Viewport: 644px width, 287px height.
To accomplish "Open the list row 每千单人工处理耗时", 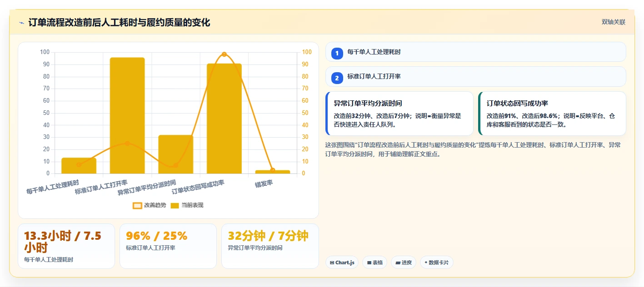I will pos(475,52).
